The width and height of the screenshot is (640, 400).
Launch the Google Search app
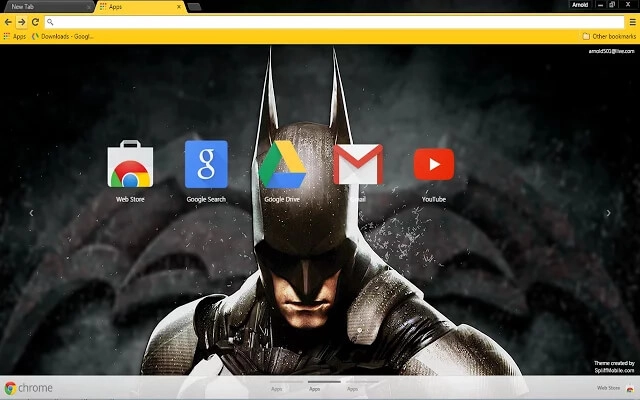pos(206,164)
